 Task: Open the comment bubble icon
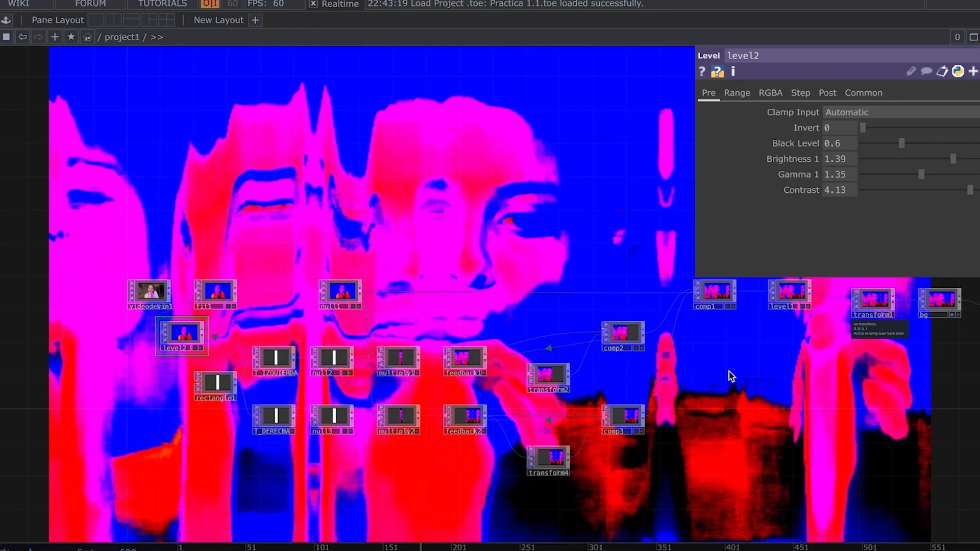926,71
